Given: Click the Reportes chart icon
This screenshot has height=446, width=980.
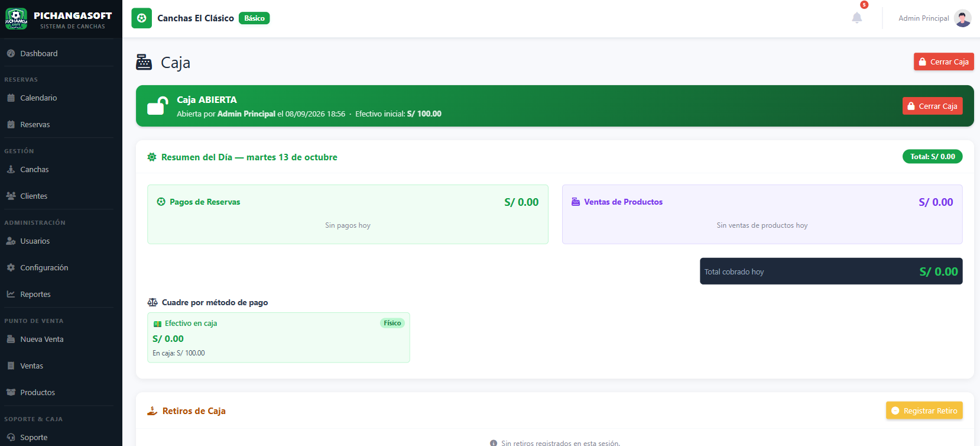Looking at the screenshot, I should tap(11, 294).
